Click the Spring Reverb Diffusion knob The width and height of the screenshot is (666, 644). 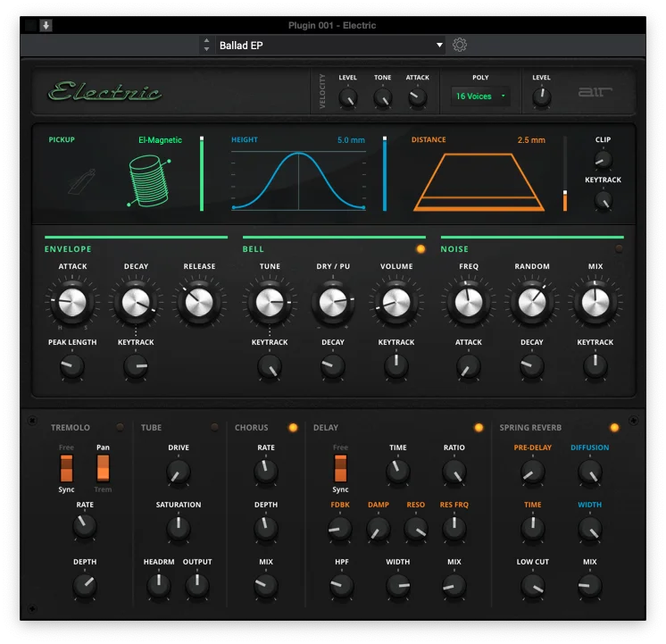[589, 472]
